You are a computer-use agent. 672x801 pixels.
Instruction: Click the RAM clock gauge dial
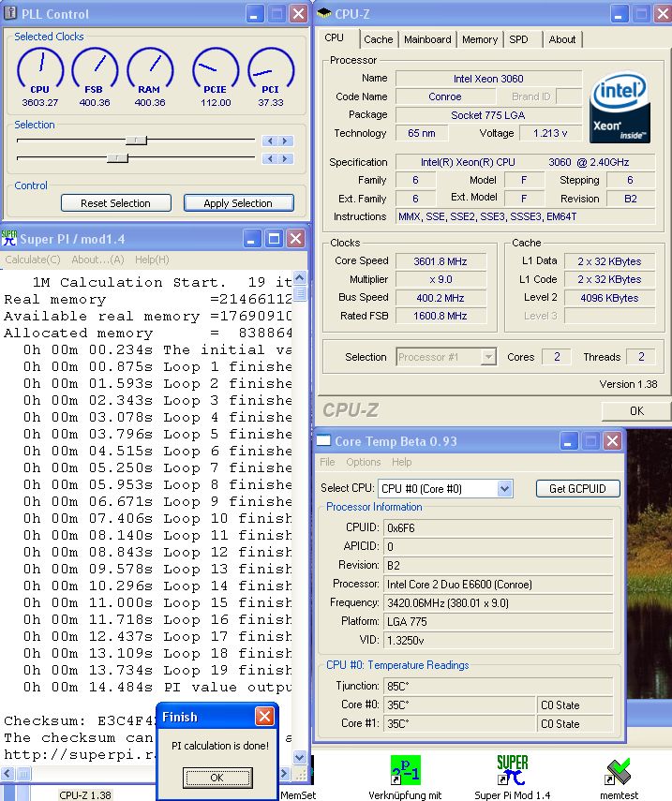150,70
